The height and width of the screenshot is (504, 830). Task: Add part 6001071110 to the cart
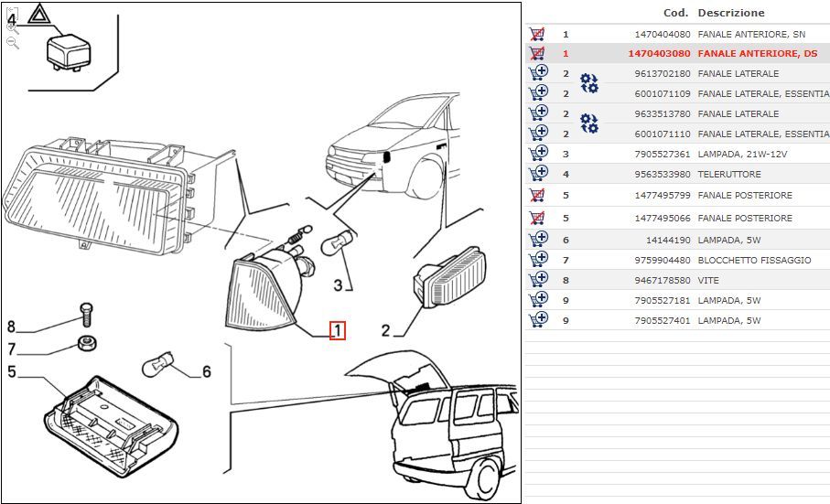pos(538,133)
